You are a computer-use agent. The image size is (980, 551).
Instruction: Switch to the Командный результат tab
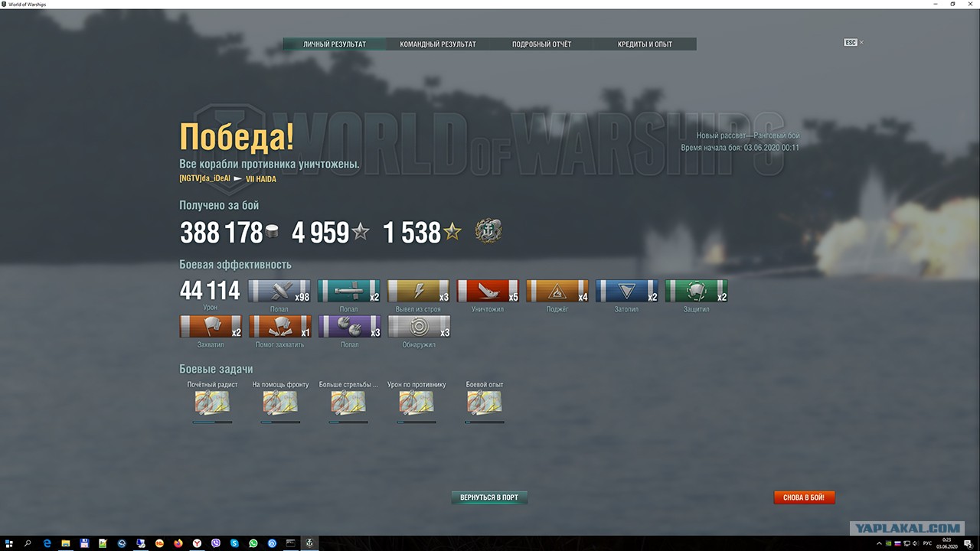click(x=438, y=44)
